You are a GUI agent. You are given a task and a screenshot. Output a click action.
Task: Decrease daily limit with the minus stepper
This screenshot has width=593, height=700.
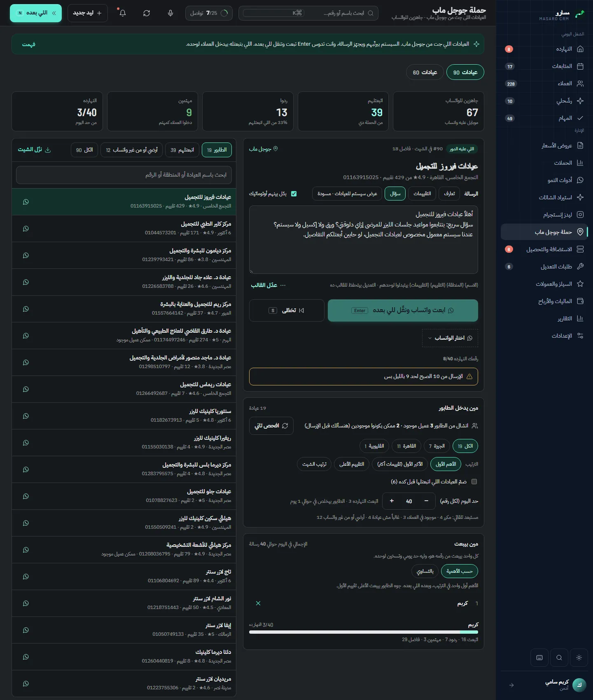[426, 501]
